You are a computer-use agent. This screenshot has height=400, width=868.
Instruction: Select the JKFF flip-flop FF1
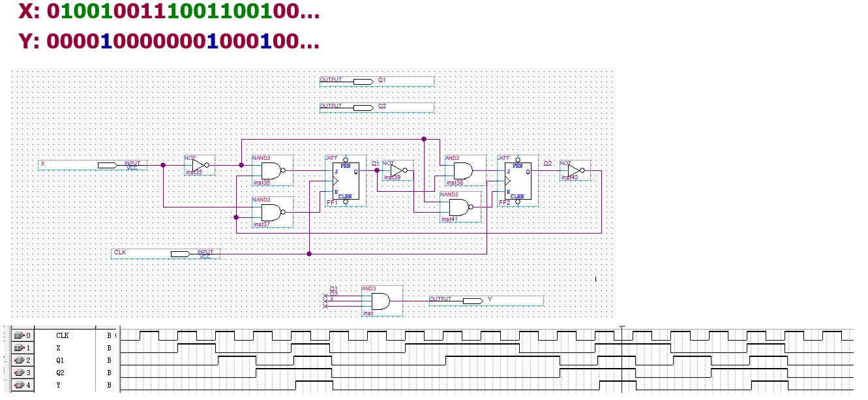point(344,181)
